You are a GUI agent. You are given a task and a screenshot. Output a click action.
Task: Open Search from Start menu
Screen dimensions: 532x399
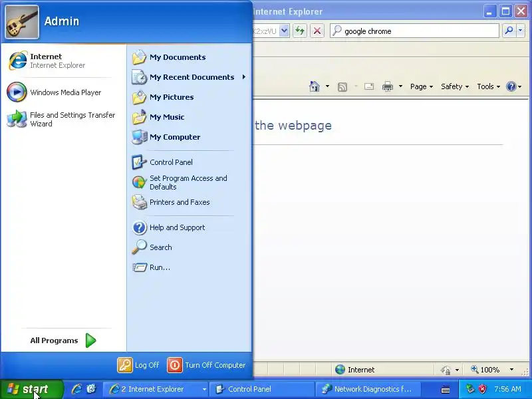point(189,247)
